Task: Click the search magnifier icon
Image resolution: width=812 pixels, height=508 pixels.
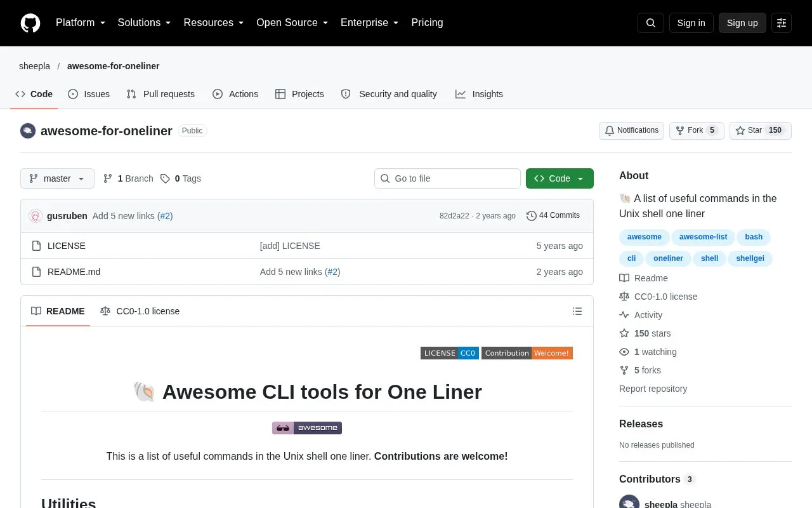Action: click(x=651, y=23)
